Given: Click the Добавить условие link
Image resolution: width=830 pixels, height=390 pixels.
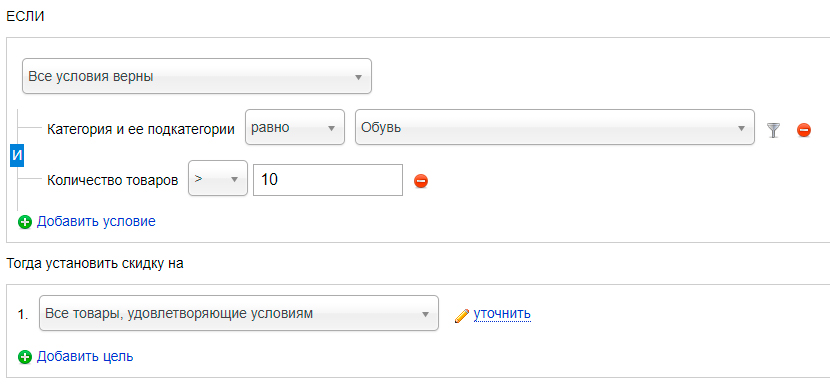Looking at the screenshot, I should [x=96, y=221].
